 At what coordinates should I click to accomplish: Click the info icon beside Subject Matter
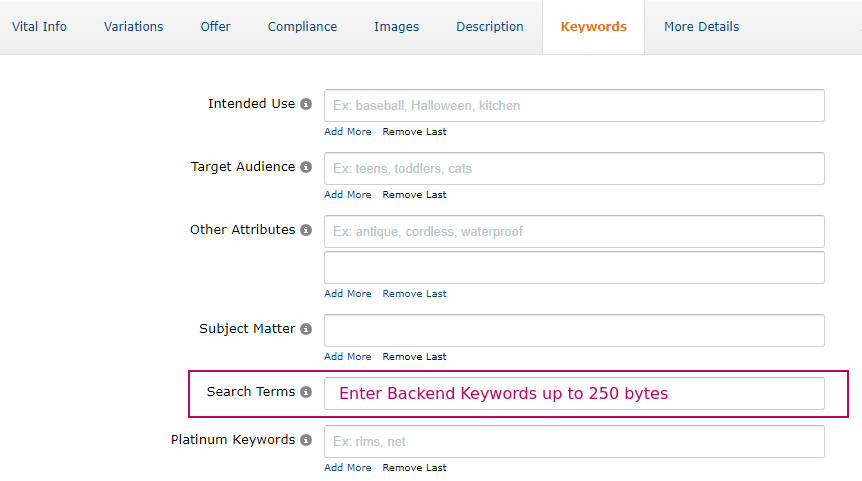[306, 329]
